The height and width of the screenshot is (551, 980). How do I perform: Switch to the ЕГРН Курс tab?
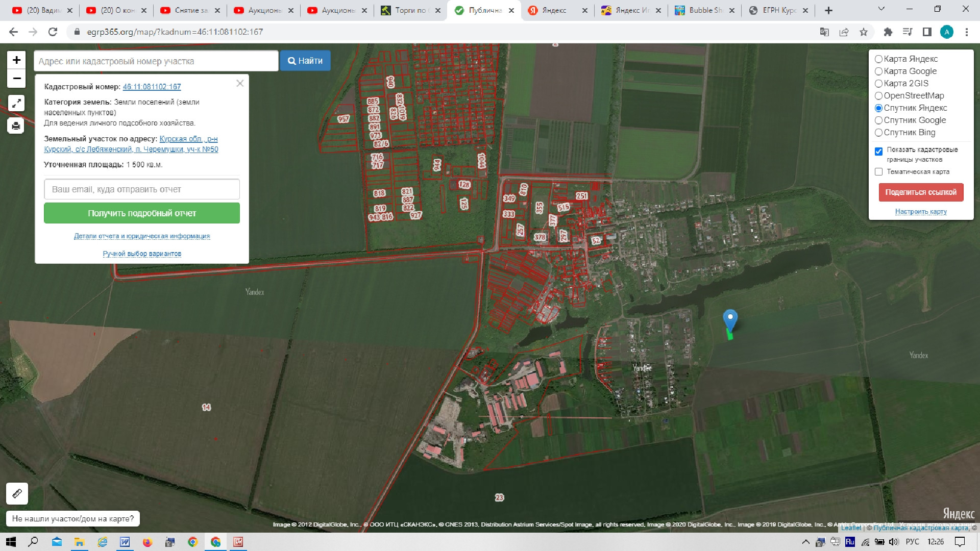[x=778, y=10]
